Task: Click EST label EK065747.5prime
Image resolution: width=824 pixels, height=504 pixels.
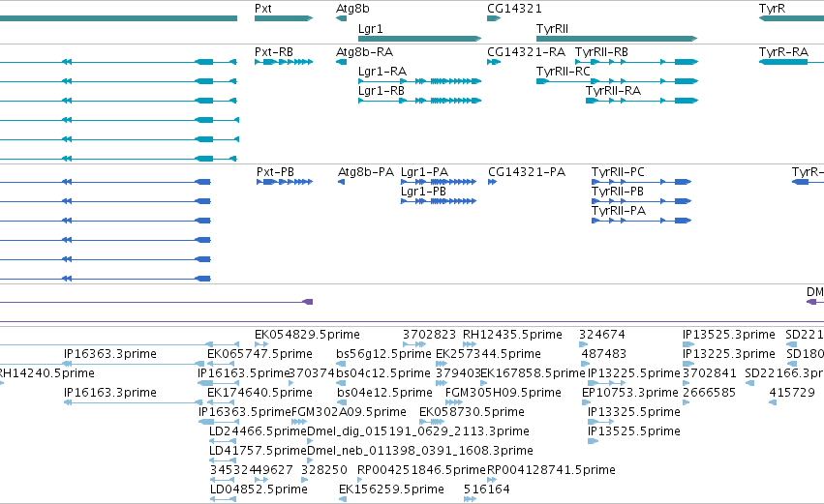Action: (x=259, y=354)
